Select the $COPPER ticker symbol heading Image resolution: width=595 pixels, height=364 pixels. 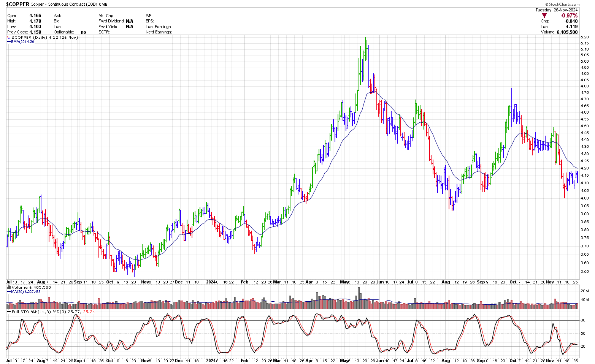point(17,4)
